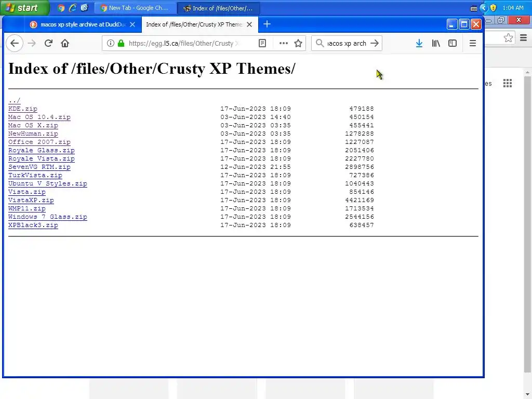Click the Firefox forward arrow

point(32,43)
